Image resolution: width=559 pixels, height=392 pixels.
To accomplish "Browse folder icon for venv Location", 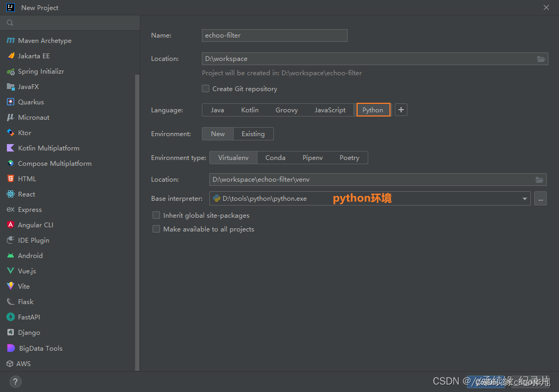I will 539,180.
